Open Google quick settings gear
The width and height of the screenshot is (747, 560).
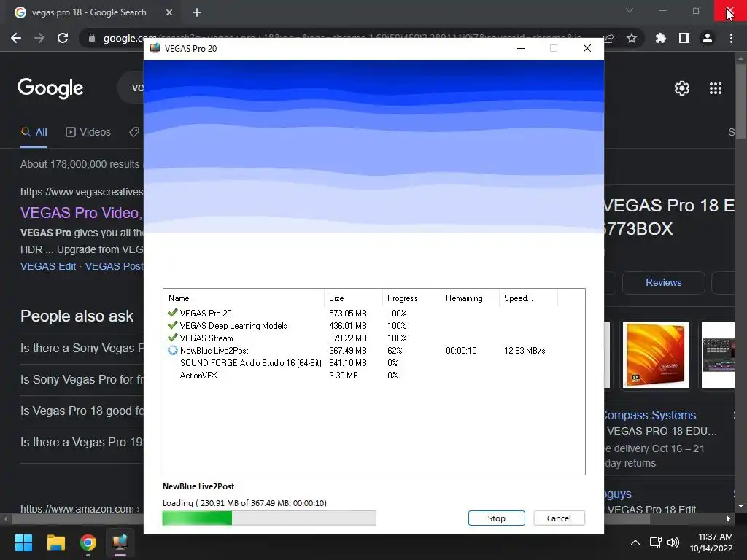682,88
